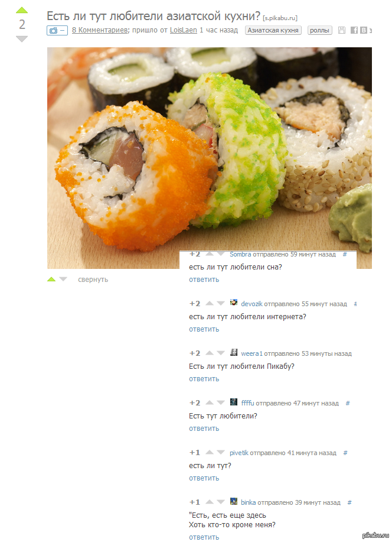Viewport: 392px width, 542px height.
Task: Select the роллы tag
Action: pyautogui.click(x=319, y=30)
